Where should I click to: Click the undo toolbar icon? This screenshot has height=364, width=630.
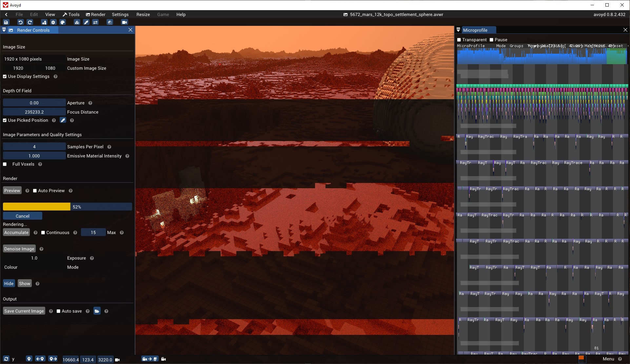[x=20, y=22]
